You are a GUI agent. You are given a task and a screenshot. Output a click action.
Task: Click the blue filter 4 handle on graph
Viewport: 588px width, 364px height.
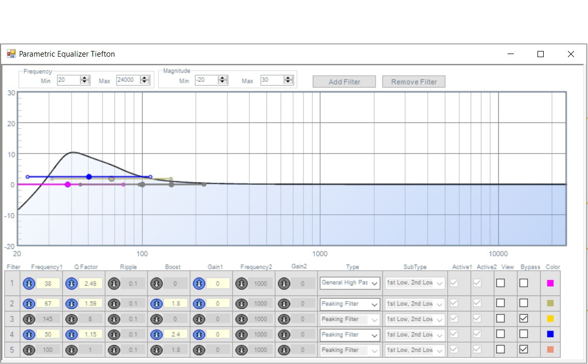click(89, 177)
